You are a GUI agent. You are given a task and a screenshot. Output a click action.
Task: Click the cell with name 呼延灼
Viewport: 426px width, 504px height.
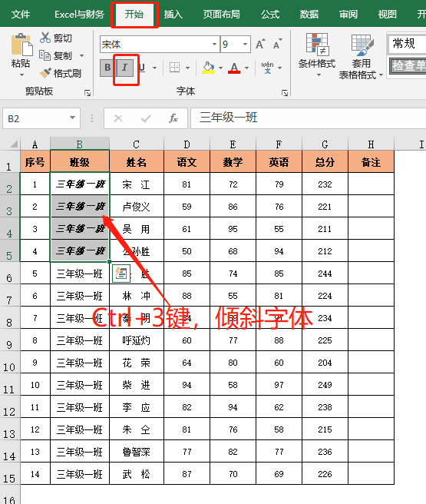tap(137, 340)
